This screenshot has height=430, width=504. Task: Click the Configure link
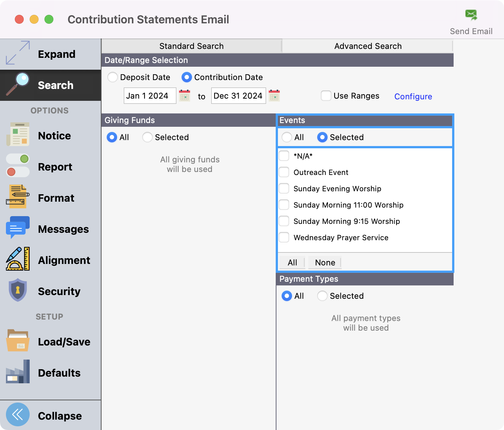[413, 96]
